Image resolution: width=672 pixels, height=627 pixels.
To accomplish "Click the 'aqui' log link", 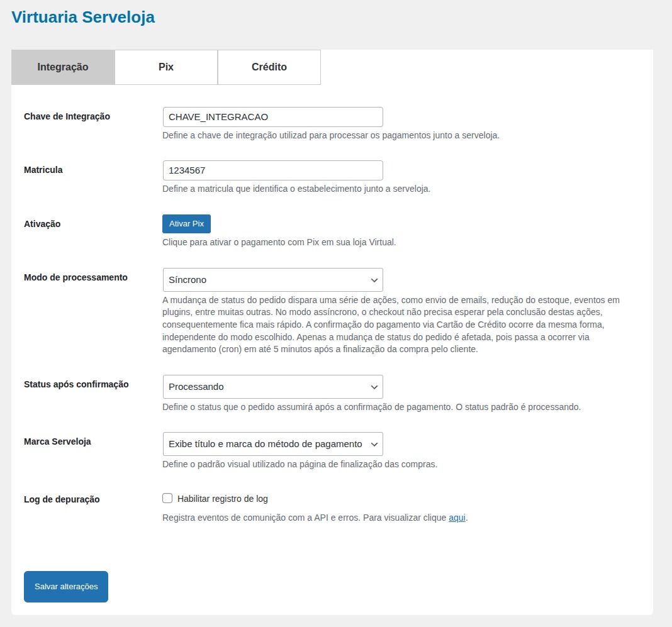I will coord(457,518).
